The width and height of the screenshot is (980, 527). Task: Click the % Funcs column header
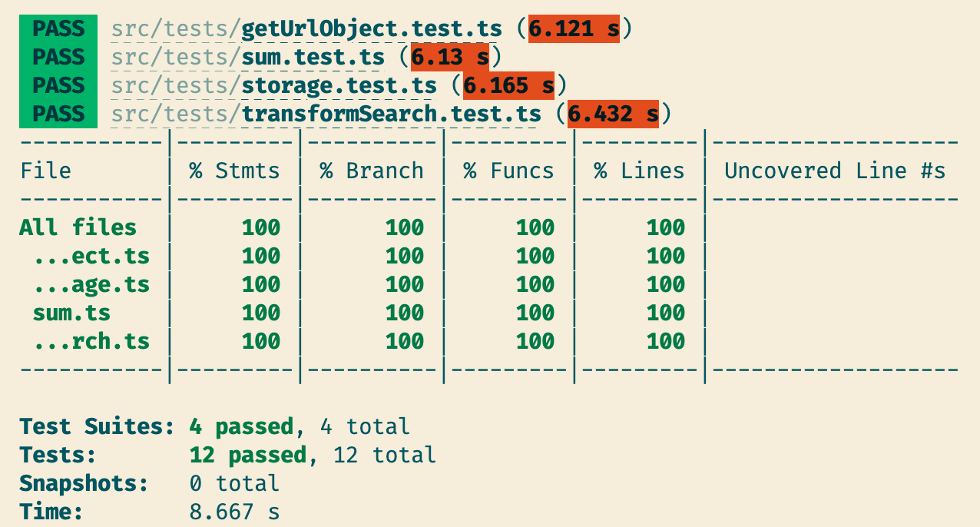pos(508,171)
